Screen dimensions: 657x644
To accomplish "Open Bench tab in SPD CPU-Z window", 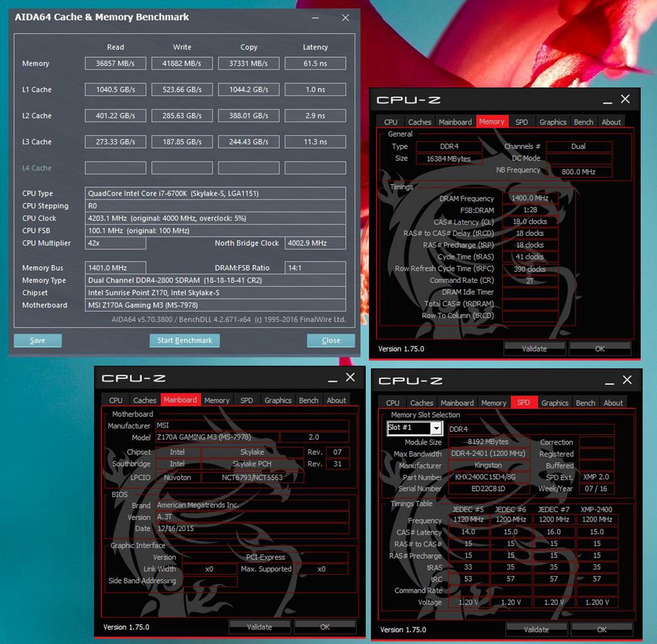I will [585, 403].
